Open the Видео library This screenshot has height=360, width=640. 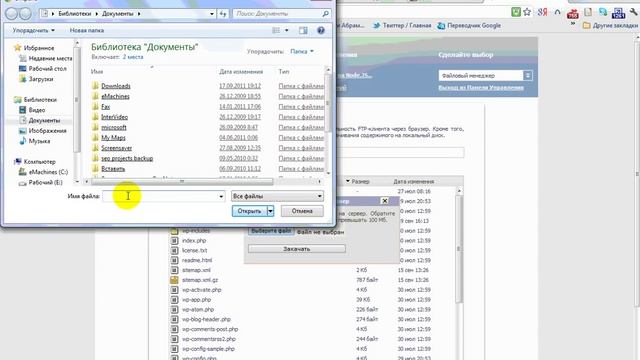click(x=32, y=110)
